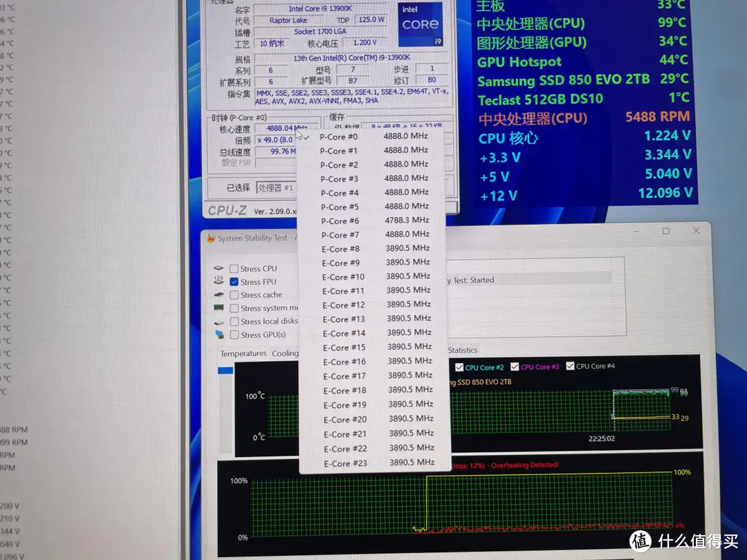Click the Raptor Lake code name field
The width and height of the screenshot is (747, 560).
pyautogui.click(x=288, y=21)
